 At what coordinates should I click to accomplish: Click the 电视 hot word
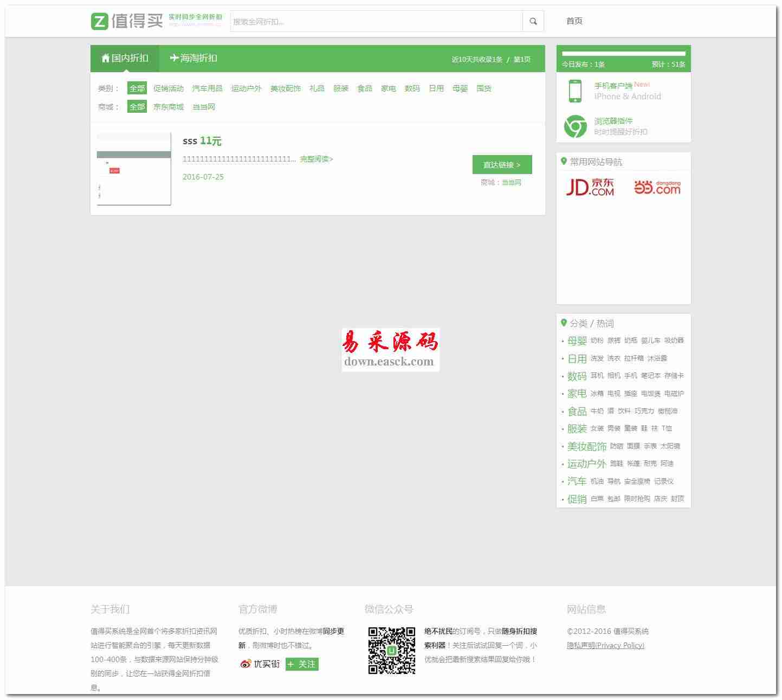pyautogui.click(x=614, y=394)
